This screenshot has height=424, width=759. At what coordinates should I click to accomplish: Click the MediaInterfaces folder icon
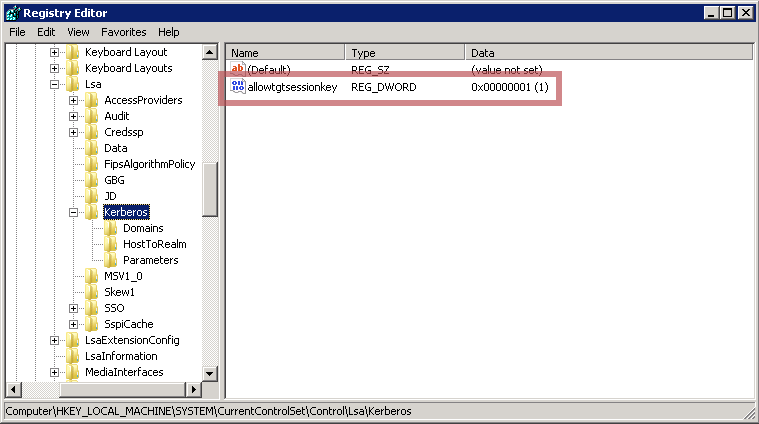pos(73,371)
